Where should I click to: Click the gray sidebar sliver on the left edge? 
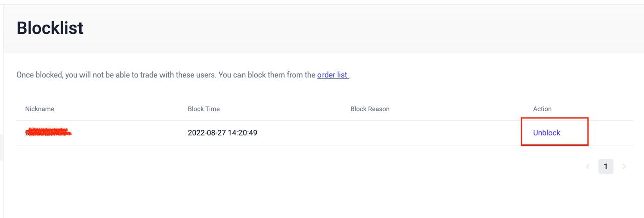tap(2, 147)
